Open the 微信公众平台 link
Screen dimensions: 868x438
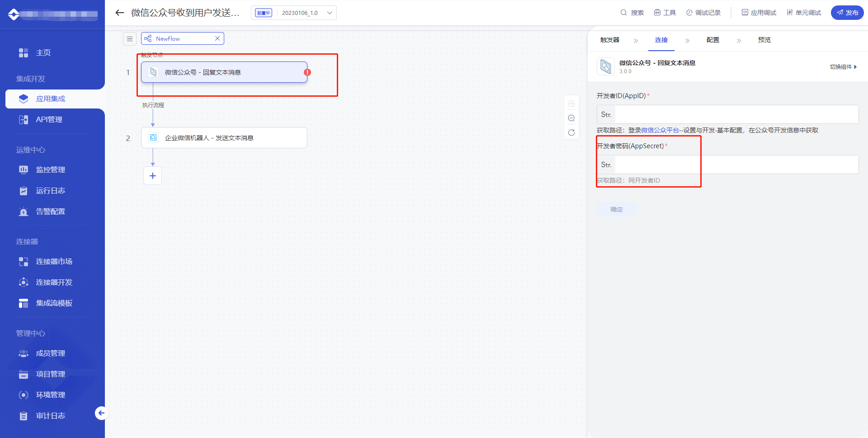coord(660,131)
